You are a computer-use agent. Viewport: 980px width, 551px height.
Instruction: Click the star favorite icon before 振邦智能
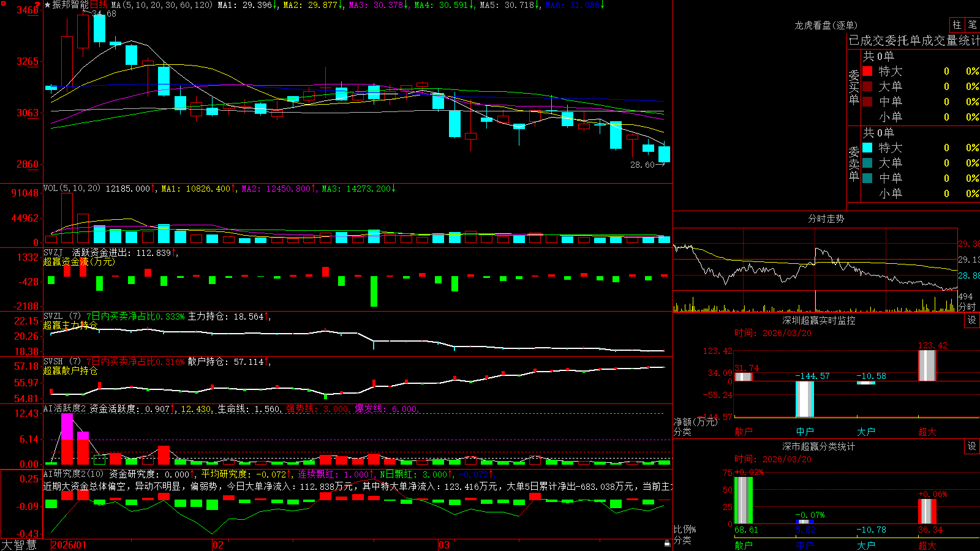click(47, 5)
